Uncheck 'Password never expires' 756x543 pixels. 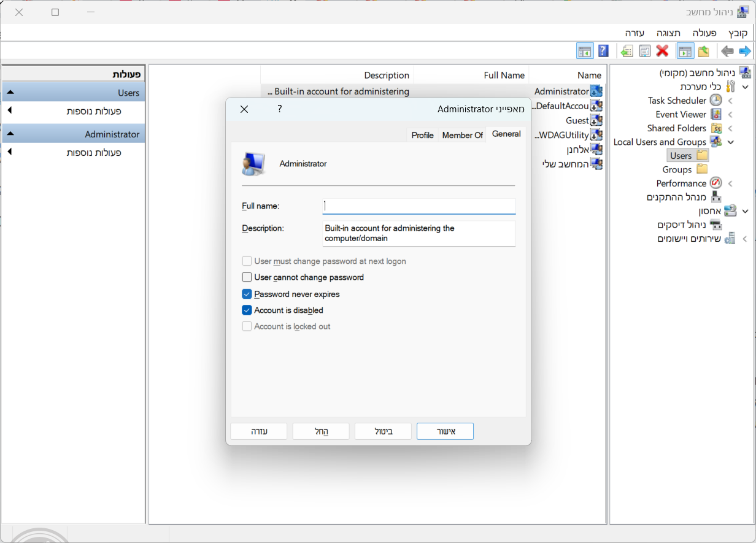[x=247, y=294]
